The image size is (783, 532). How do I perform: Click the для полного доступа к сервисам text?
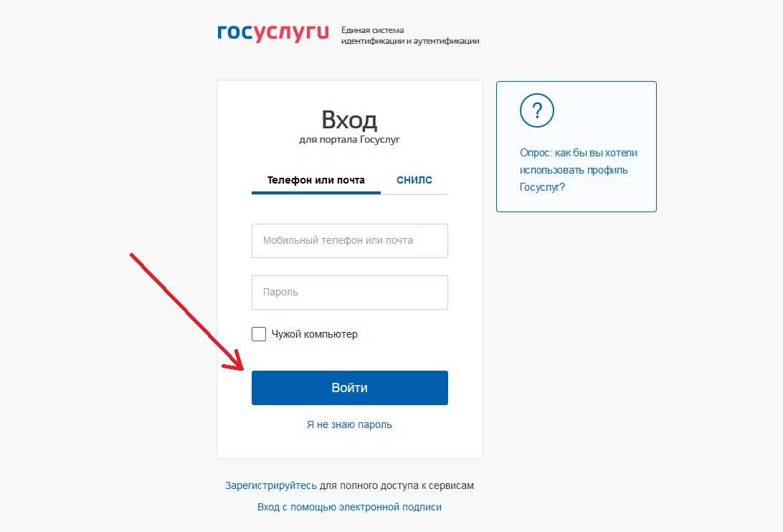click(x=397, y=485)
